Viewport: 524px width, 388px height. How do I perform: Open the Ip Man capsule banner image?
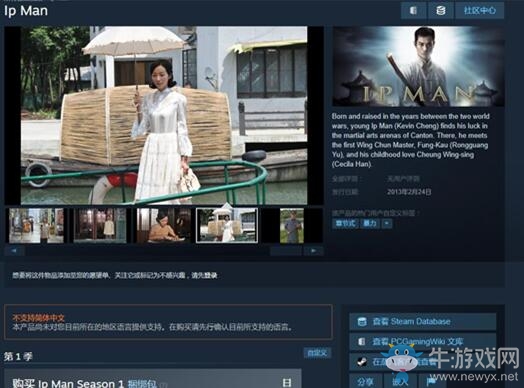tap(418, 66)
